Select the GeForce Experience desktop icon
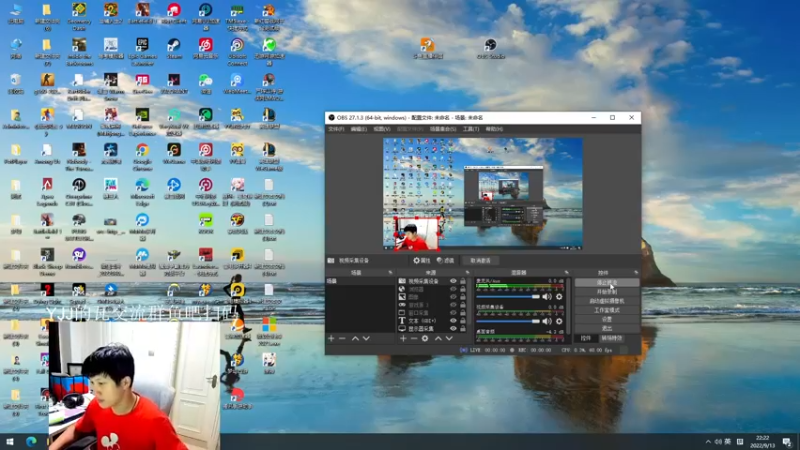This screenshot has width=800, height=450. (x=142, y=122)
